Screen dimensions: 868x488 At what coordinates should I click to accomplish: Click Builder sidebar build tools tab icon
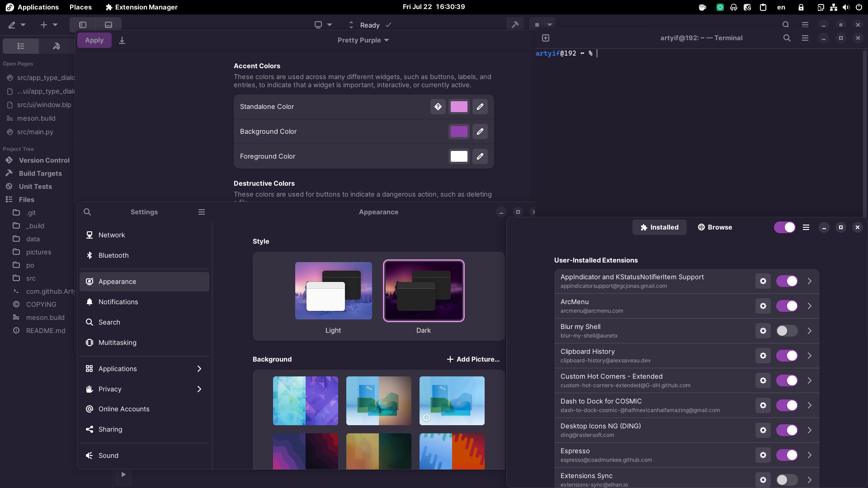click(57, 46)
